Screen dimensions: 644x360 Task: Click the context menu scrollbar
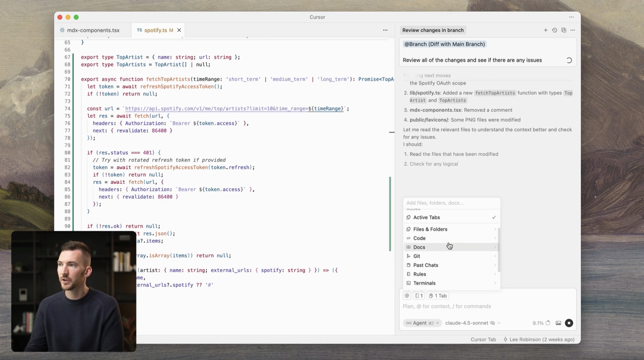(499, 250)
